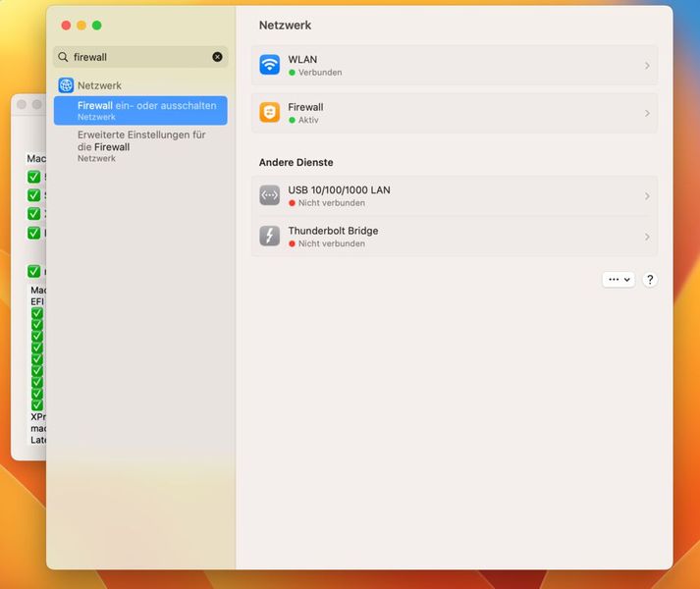Clear the firewall search text
Screen dimensions: 700x589
pyautogui.click(x=217, y=57)
